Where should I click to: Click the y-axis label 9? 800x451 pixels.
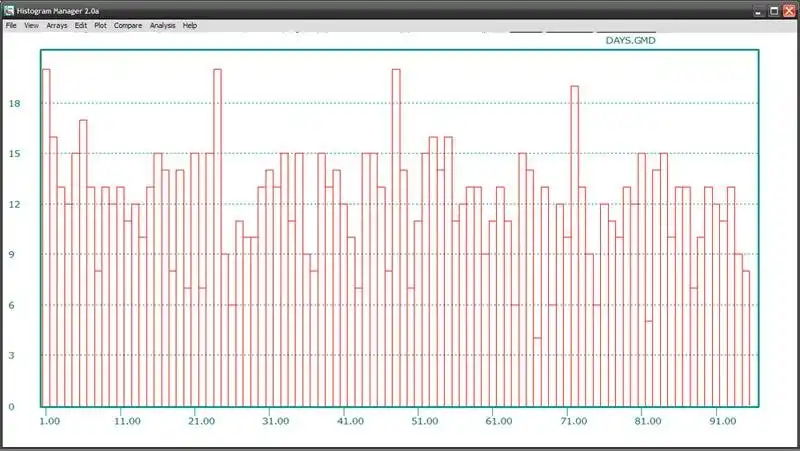tap(12, 254)
